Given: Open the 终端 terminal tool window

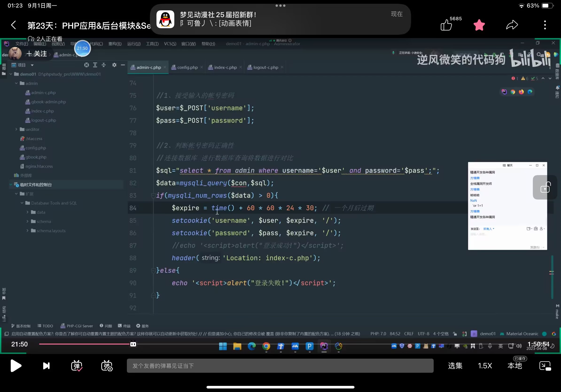Looking at the screenshot, I should click(124, 326).
